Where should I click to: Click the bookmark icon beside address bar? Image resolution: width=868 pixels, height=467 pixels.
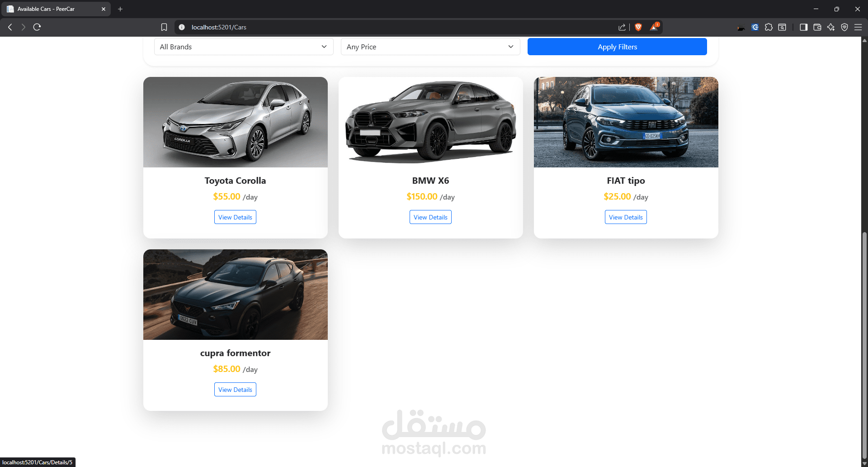pos(164,27)
